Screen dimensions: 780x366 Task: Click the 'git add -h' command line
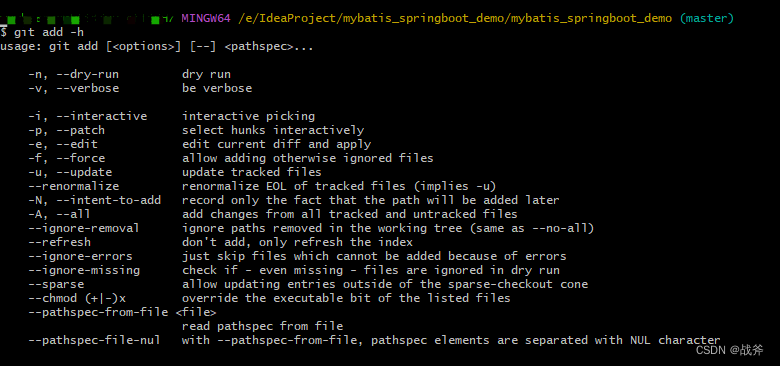tap(42, 33)
